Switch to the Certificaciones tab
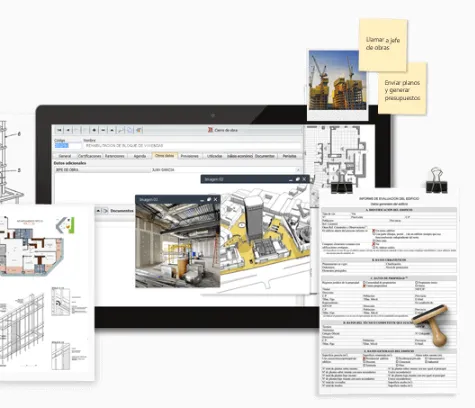Viewport: 475px width, 408px height. (89, 156)
